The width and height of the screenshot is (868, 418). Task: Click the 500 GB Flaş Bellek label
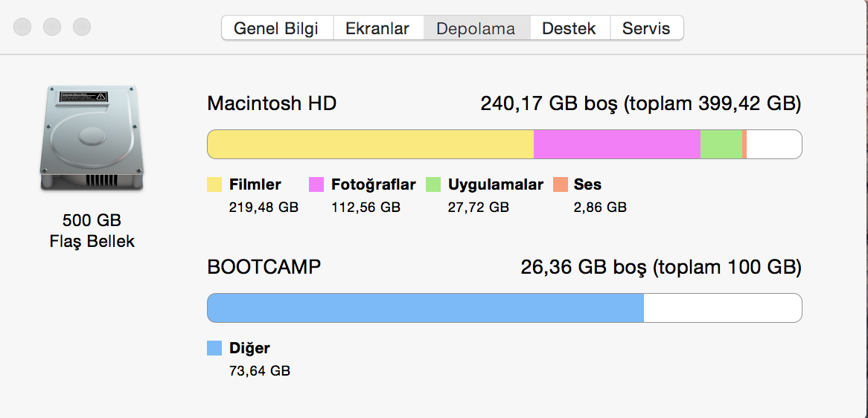pyautogui.click(x=92, y=231)
